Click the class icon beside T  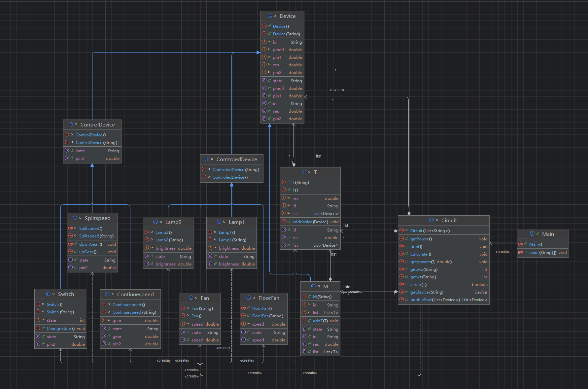(304, 172)
